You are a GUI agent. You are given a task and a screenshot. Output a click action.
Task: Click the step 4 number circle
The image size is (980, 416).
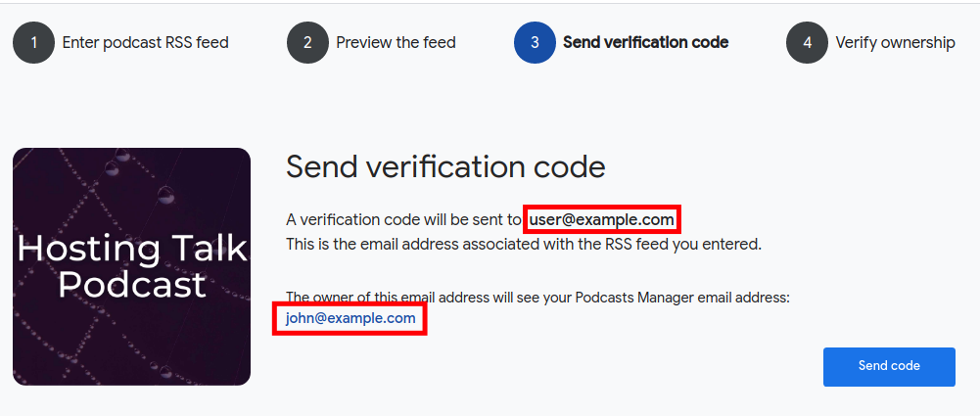tap(807, 43)
